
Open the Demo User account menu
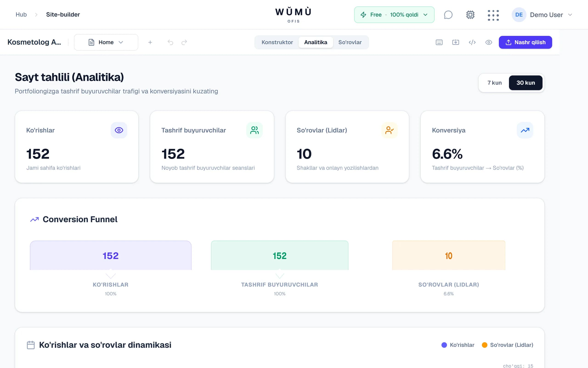click(x=542, y=14)
